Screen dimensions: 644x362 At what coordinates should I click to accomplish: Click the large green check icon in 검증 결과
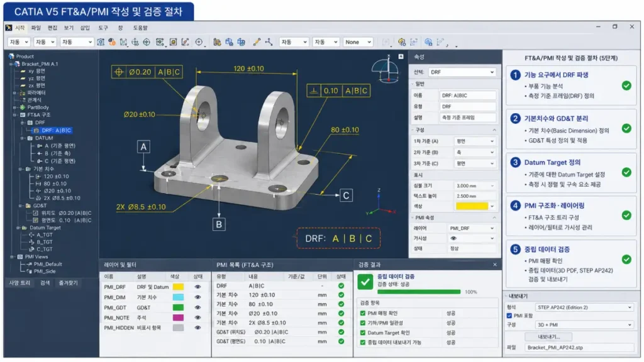click(x=365, y=282)
